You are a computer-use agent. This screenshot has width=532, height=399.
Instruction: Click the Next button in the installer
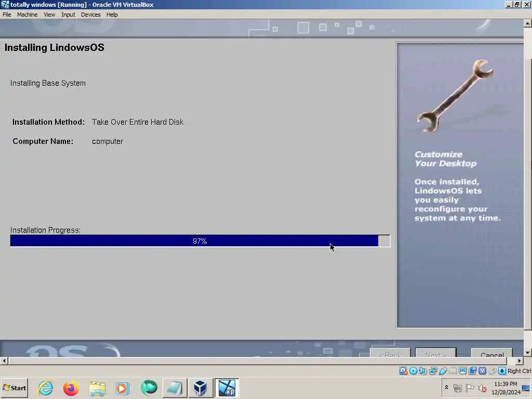click(x=436, y=353)
